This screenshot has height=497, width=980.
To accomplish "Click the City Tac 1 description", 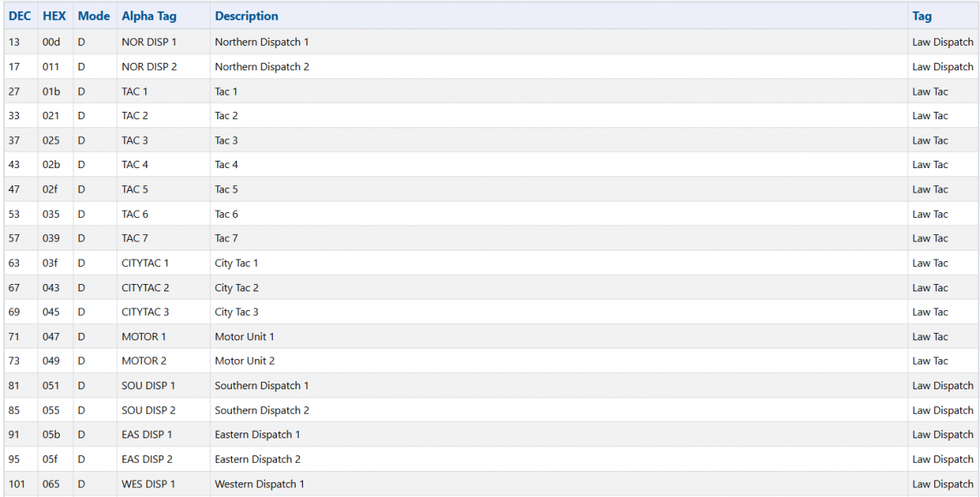I will (237, 263).
